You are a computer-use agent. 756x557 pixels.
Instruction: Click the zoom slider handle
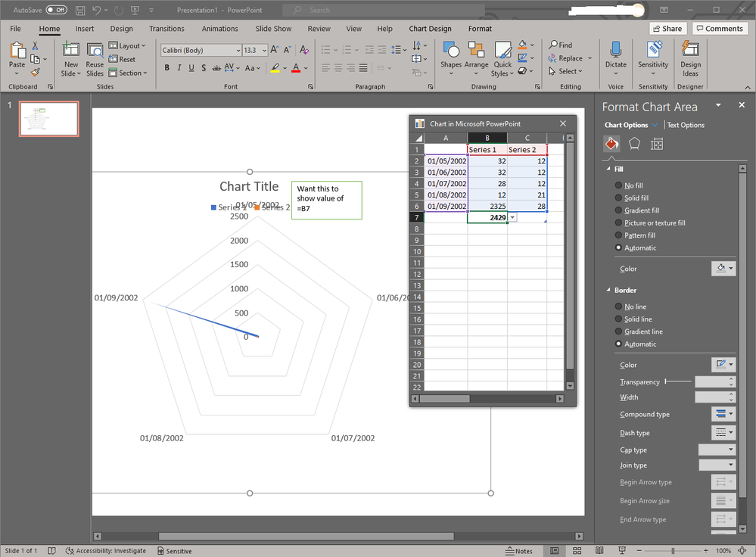[x=673, y=550]
